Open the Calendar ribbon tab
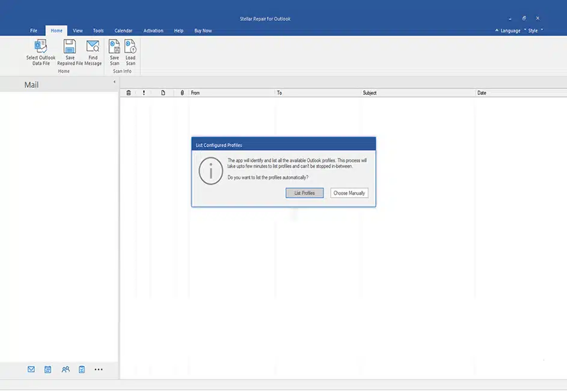Image resolution: width=567 pixels, height=392 pixels. (x=123, y=30)
